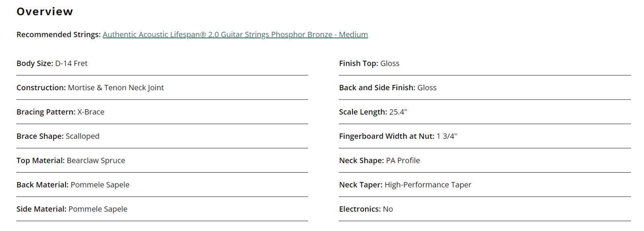Select the Top Material Bearclaw Spruce row
This screenshot has height=231, width=644.
(x=162, y=160)
